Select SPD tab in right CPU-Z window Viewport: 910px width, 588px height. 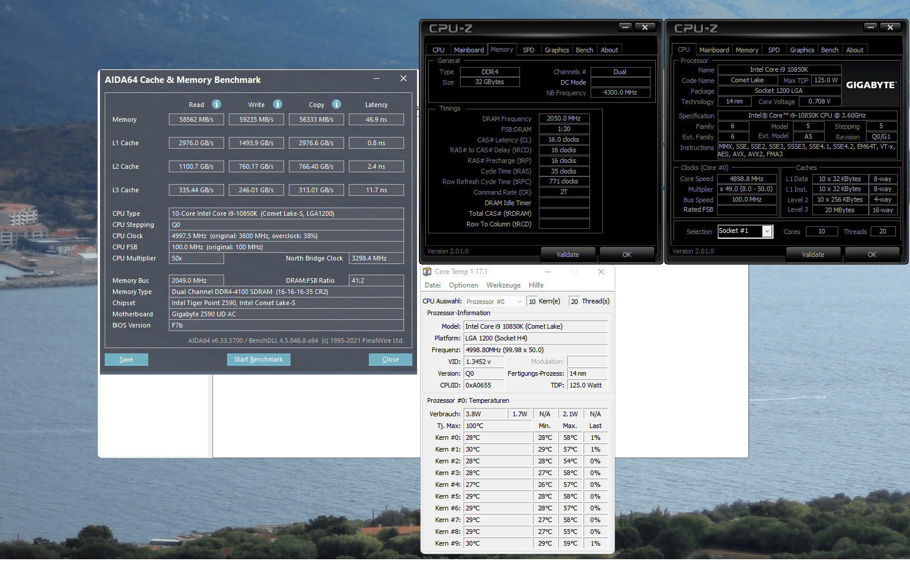774,50
